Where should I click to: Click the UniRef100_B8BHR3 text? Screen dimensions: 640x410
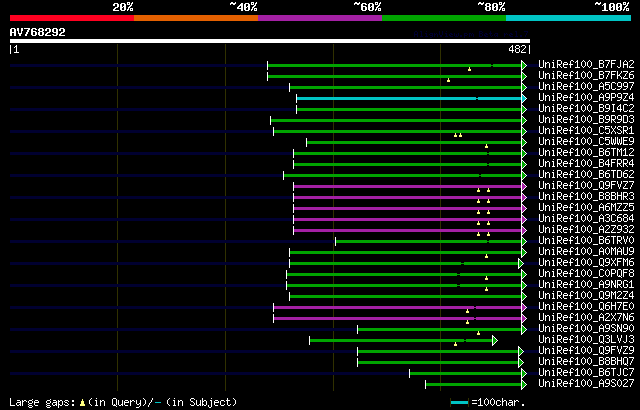click(x=586, y=197)
